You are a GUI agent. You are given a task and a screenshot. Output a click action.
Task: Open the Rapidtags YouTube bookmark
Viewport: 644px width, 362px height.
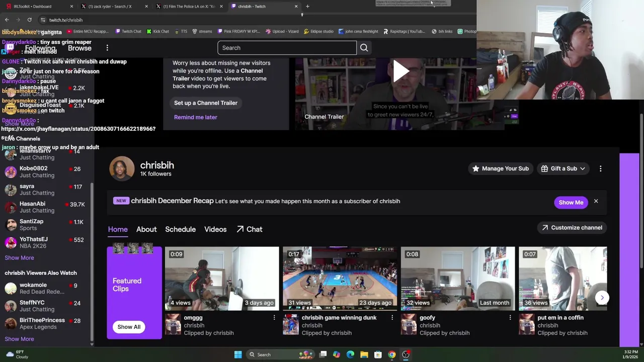pos(404,31)
